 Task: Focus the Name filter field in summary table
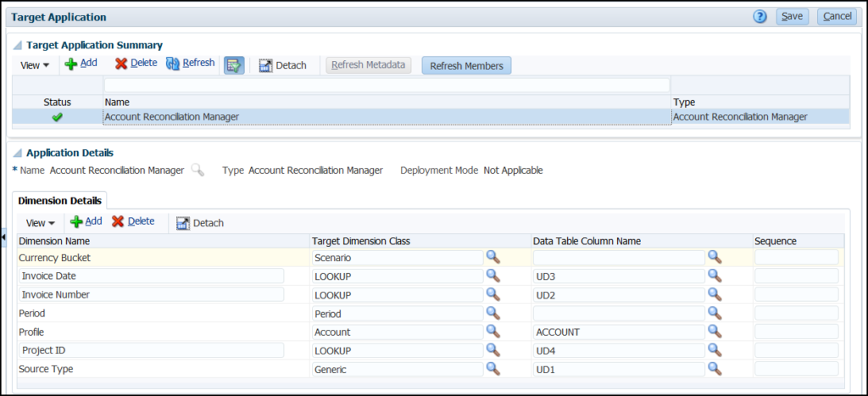pos(387,85)
